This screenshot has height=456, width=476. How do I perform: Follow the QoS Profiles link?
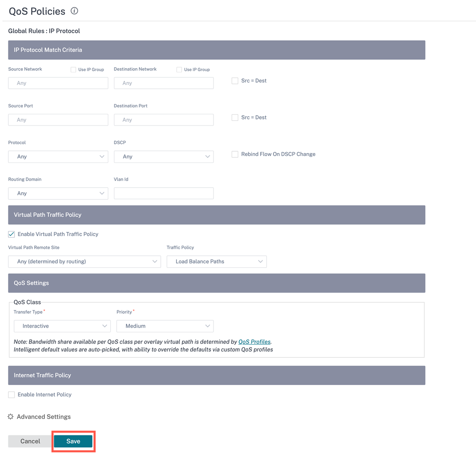[x=255, y=342]
